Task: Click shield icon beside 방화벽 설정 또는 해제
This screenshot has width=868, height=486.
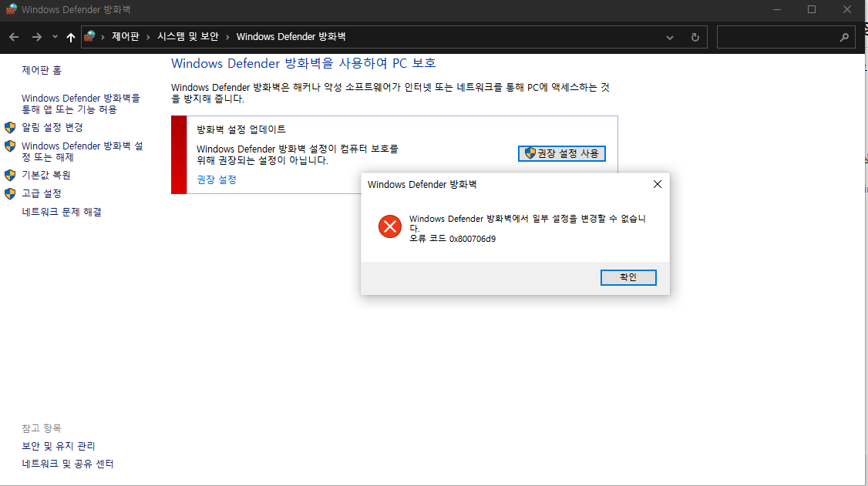Action: coord(10,146)
